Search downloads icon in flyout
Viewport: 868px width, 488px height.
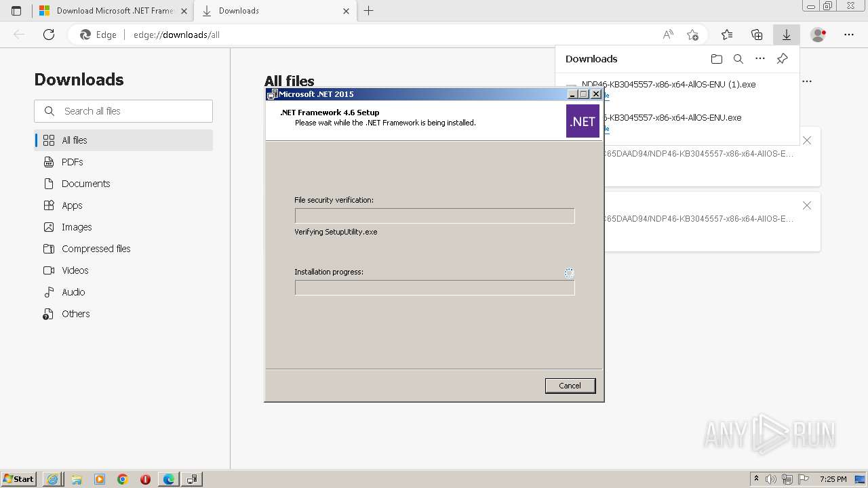738,59
